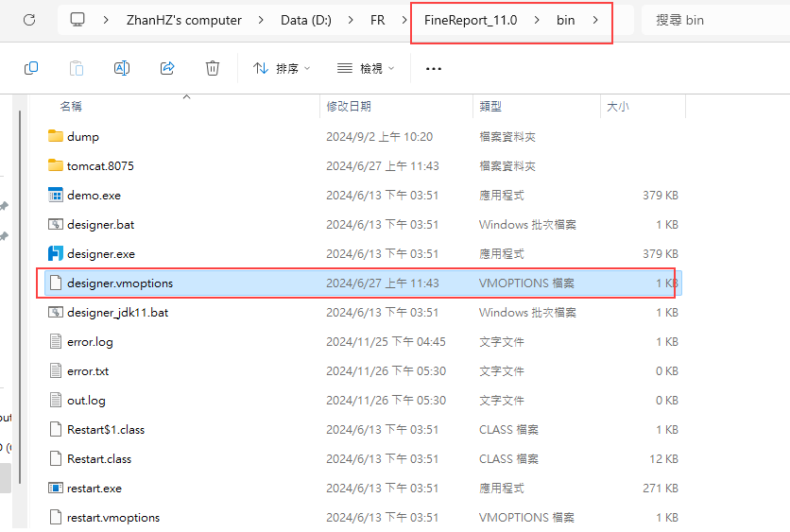The height and width of the screenshot is (532, 790).
Task: Expand chevron after Data (D:) breadcrumb
Action: [351, 20]
